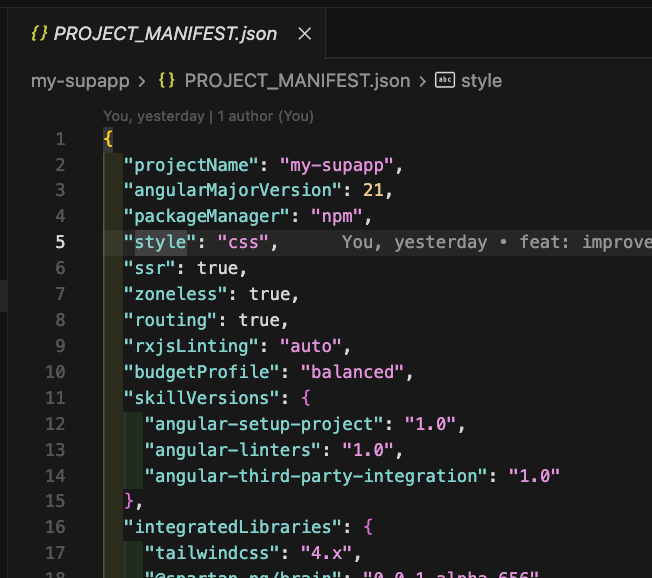652x578 pixels.
Task: Open PROJECT_MANIFEST.json breadcrumb item
Action: coord(297,81)
